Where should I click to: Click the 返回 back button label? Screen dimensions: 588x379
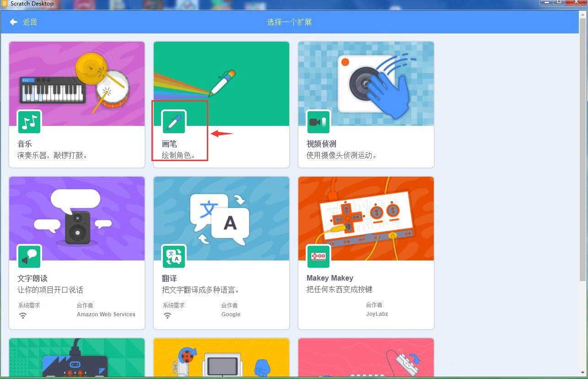[30, 22]
